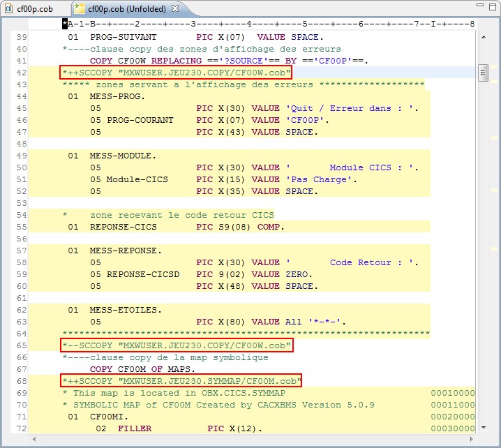Click the horizontal scrollbar left arrow
501x448 pixels.
pos(34,439)
